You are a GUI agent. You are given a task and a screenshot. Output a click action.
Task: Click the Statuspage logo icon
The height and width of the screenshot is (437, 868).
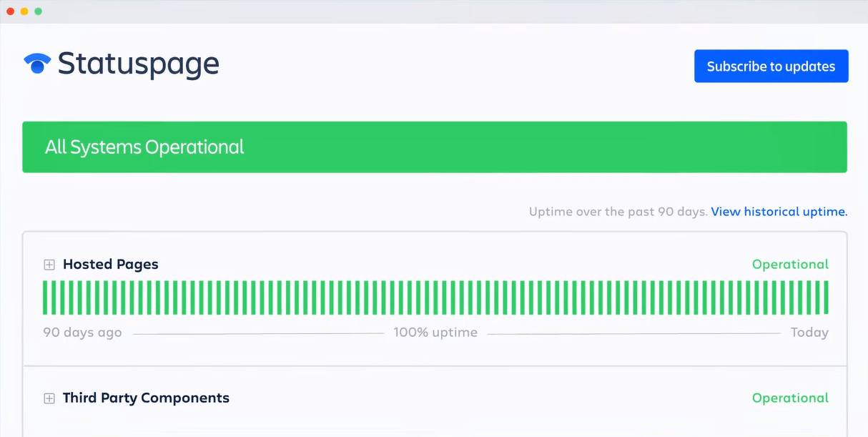pos(37,64)
